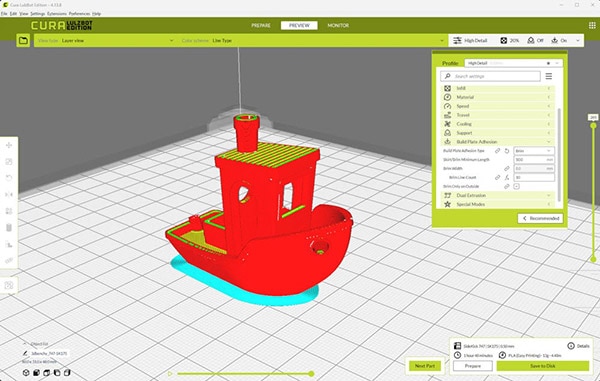Open the Help menu
This screenshot has width=600, height=381.
tap(96, 13)
